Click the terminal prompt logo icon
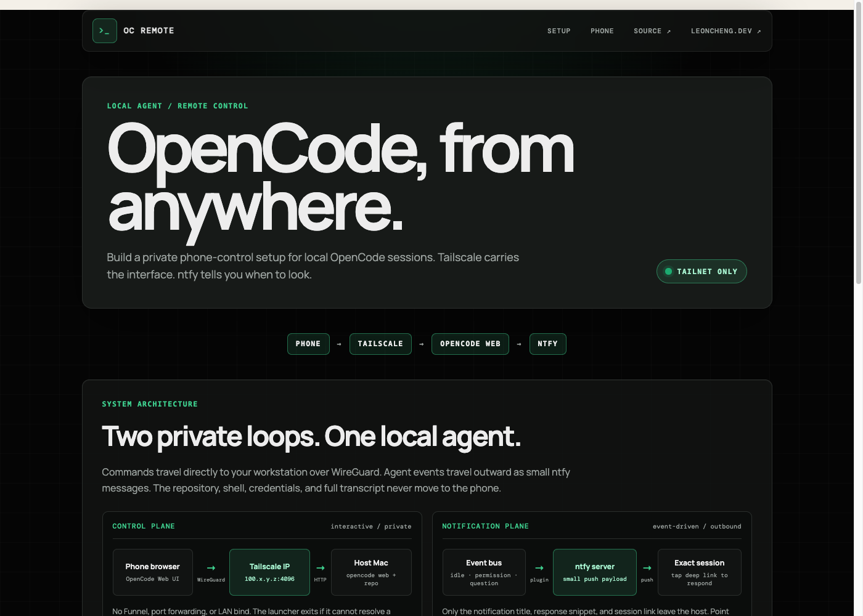The image size is (863, 616). 105,31
